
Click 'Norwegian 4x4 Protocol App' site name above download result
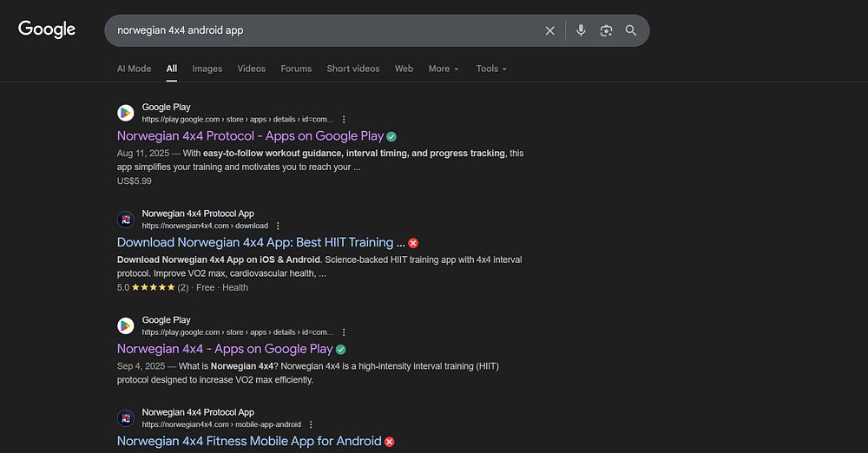tap(198, 213)
